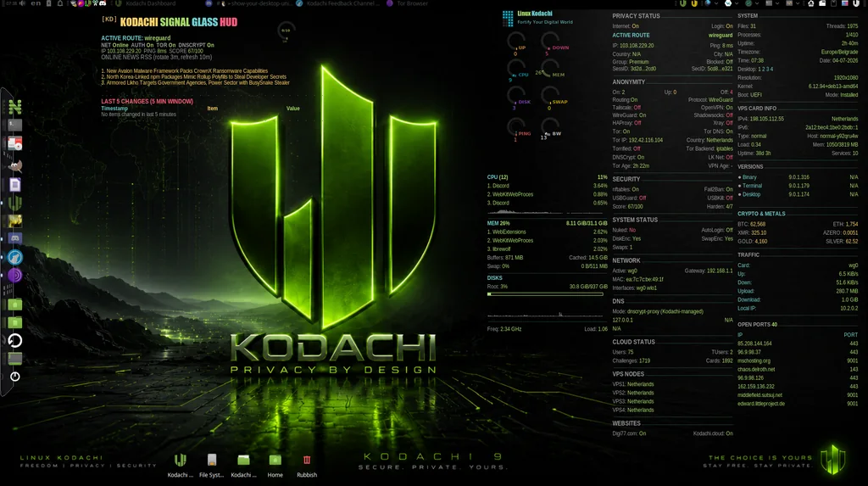Open the green N app in dock
The width and height of the screenshot is (868, 486).
tap(15, 106)
